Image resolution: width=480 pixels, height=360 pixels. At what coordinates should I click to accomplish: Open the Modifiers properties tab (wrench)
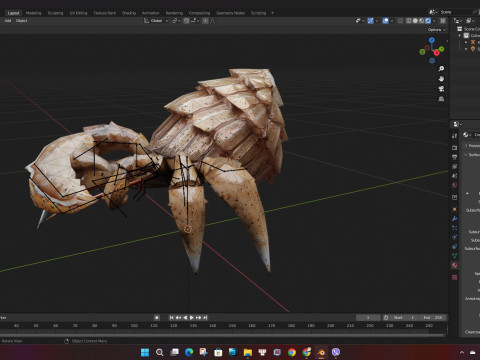coord(454,219)
